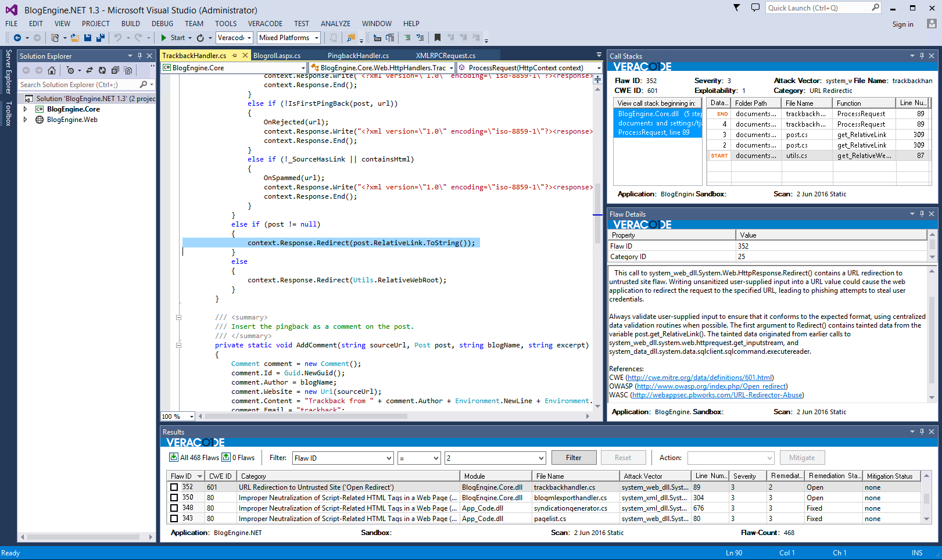
Task: Pin the Flaw Details panel
Action: 922,214
